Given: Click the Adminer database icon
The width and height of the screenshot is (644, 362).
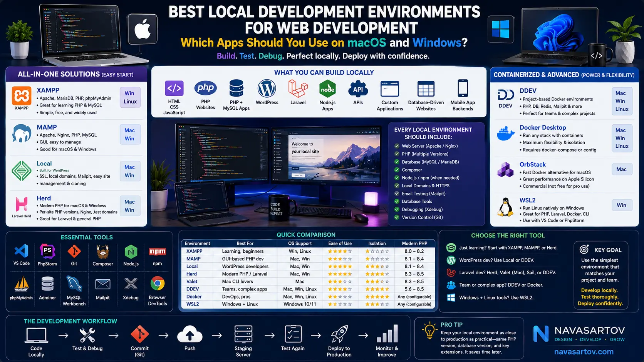Looking at the screenshot, I should [x=47, y=284].
